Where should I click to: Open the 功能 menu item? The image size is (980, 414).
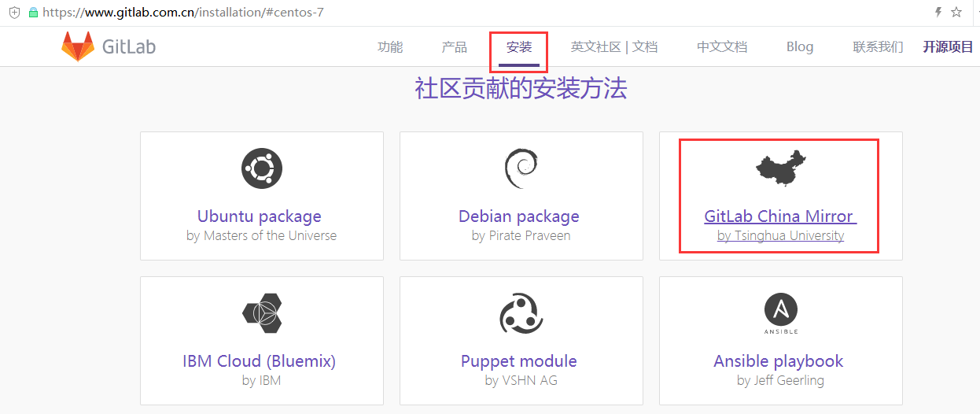coord(390,46)
